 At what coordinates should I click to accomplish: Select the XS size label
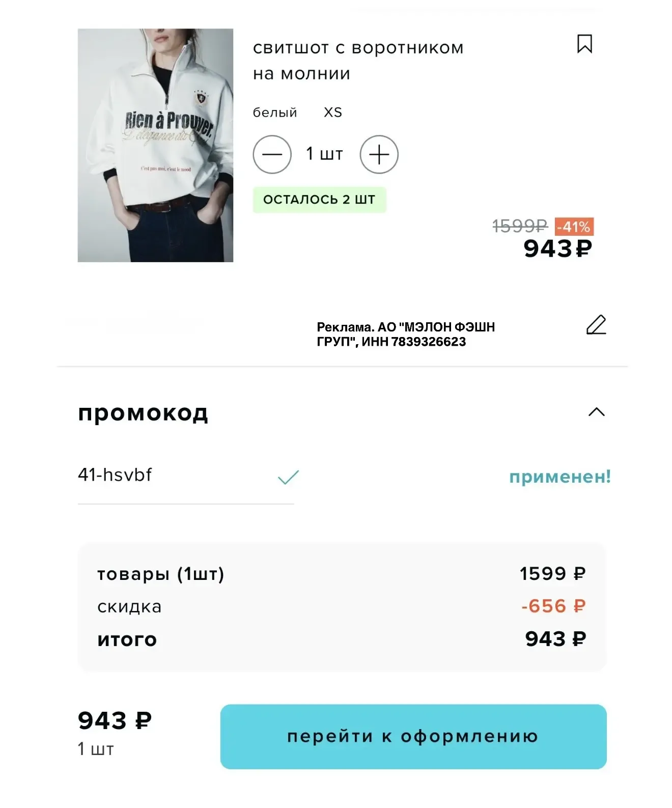pyautogui.click(x=333, y=113)
